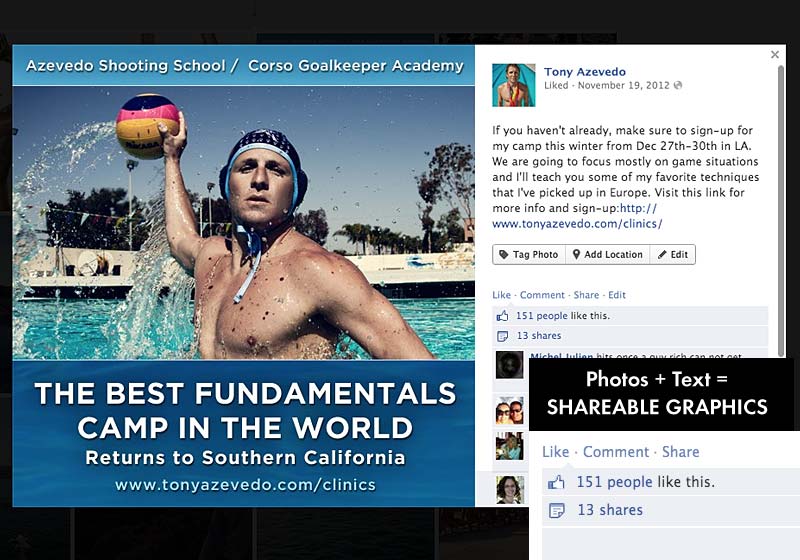Click the enlarged shares icon in the inset
Screen dimensions: 800x560
557,510
